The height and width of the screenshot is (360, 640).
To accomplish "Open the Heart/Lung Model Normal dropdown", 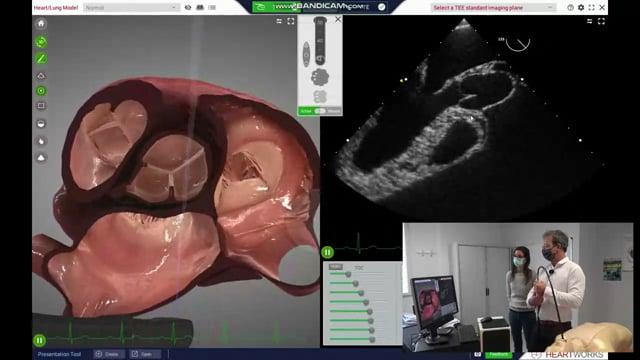I will click(131, 7).
